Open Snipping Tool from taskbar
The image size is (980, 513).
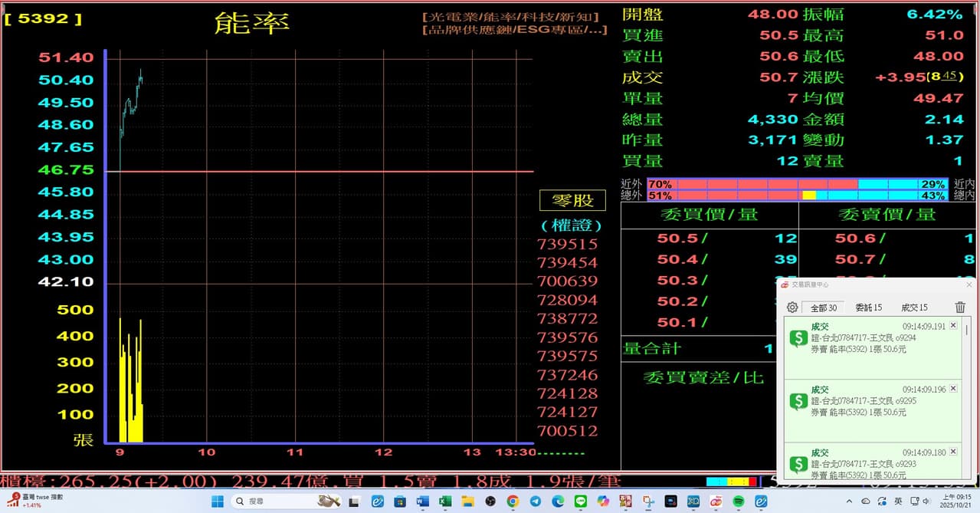point(648,501)
